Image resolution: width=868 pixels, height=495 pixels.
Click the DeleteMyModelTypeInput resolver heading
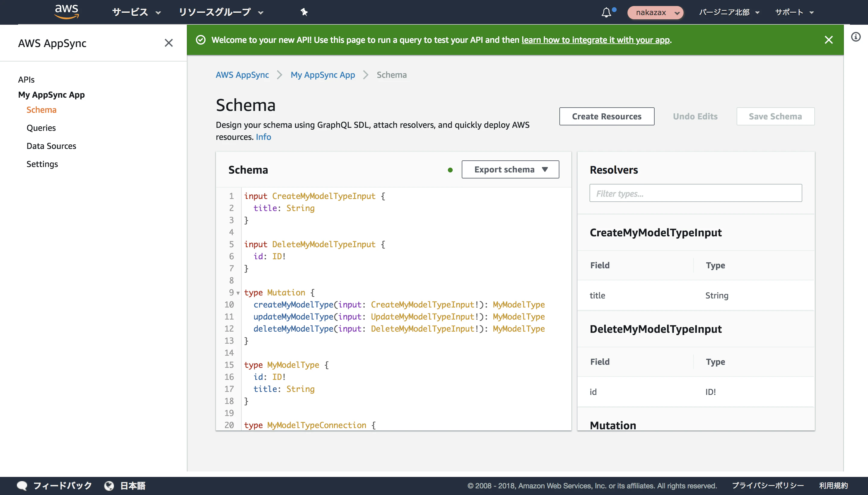(656, 329)
